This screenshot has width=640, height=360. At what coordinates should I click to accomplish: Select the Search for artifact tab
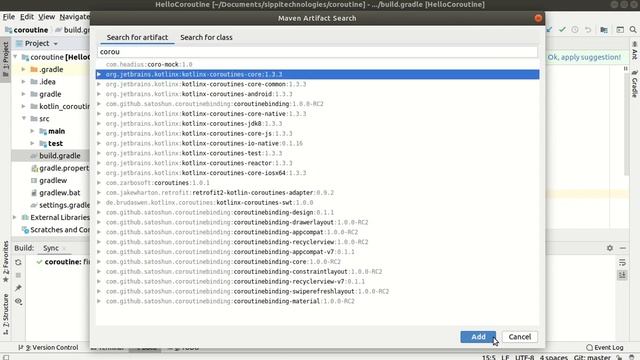coord(137,37)
